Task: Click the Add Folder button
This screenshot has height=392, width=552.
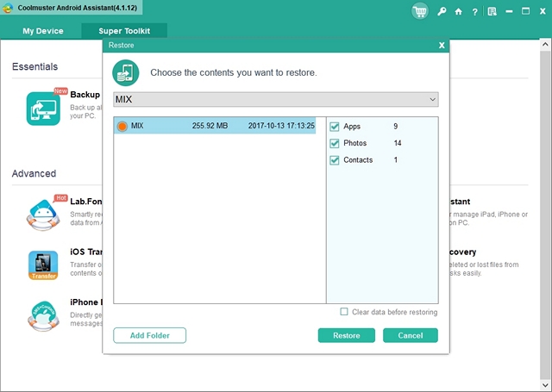Action: coord(149,335)
